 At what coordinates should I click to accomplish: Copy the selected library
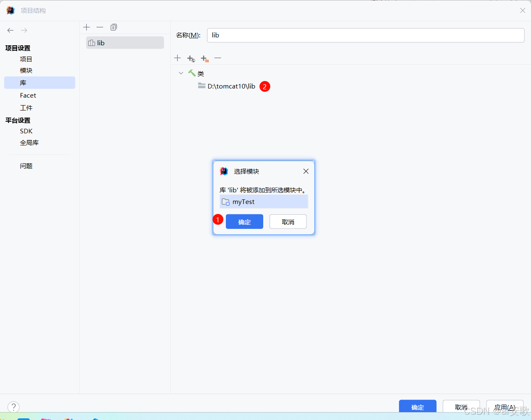tap(114, 27)
